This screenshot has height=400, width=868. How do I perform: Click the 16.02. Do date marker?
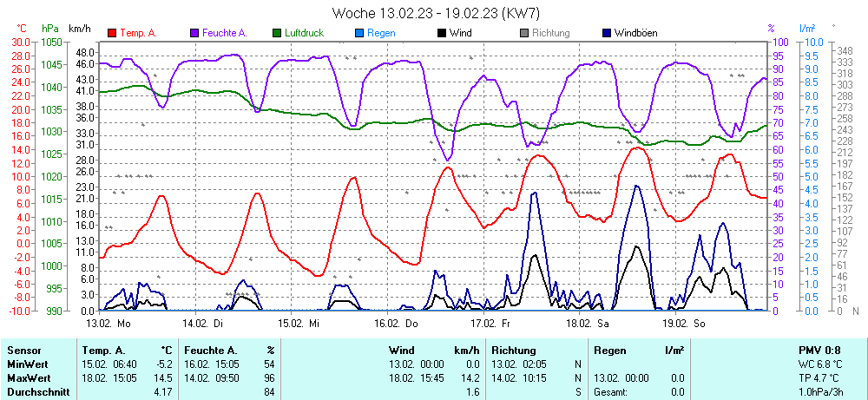click(x=395, y=323)
